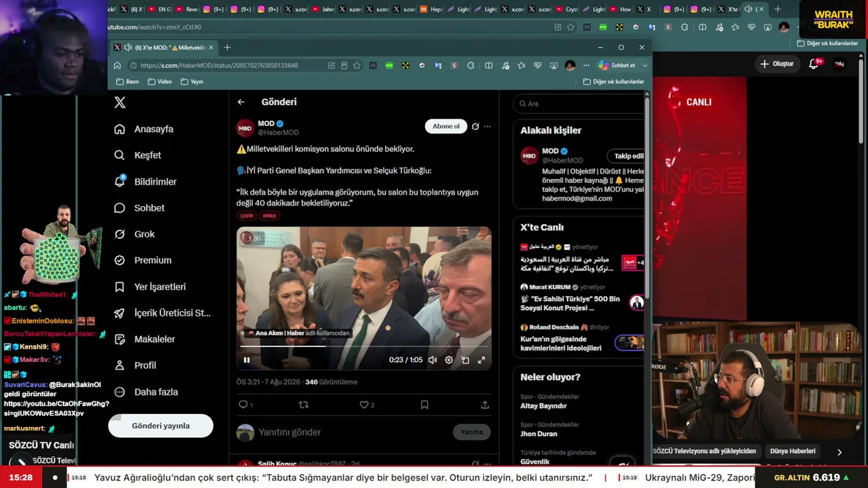Close the X'te MOD tab
Image resolution: width=868 pixels, height=488 pixels.
(x=211, y=47)
